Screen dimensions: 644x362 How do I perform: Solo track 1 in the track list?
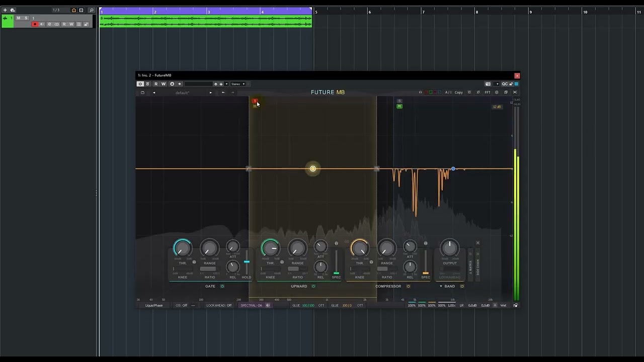(x=26, y=18)
